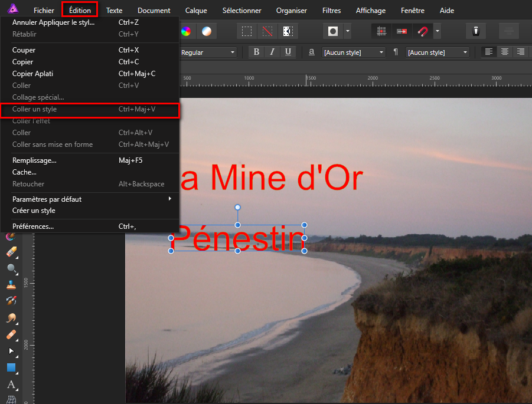Align text right
Viewport: 532px width, 404px height.
[x=521, y=52]
